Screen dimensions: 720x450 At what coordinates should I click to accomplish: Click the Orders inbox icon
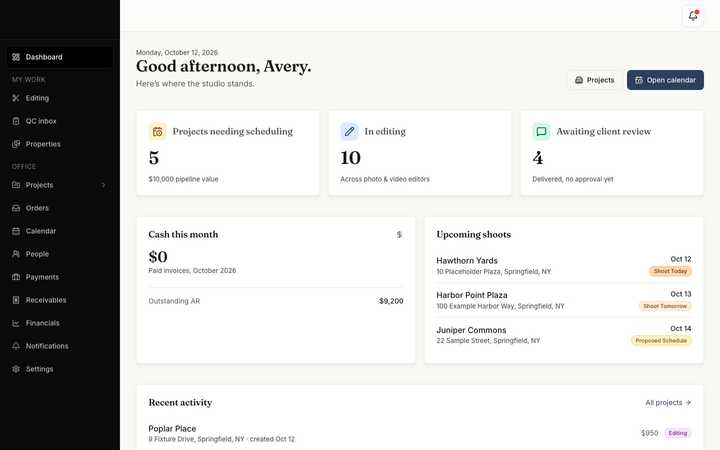[16, 208]
